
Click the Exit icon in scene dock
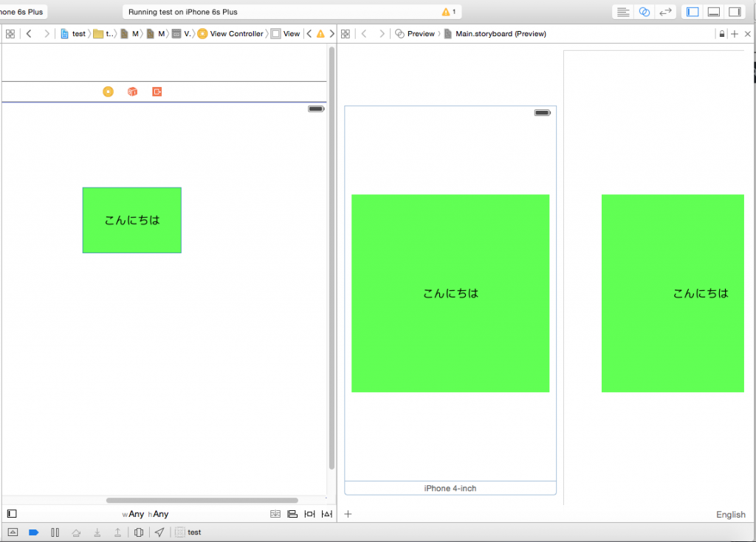click(x=157, y=92)
